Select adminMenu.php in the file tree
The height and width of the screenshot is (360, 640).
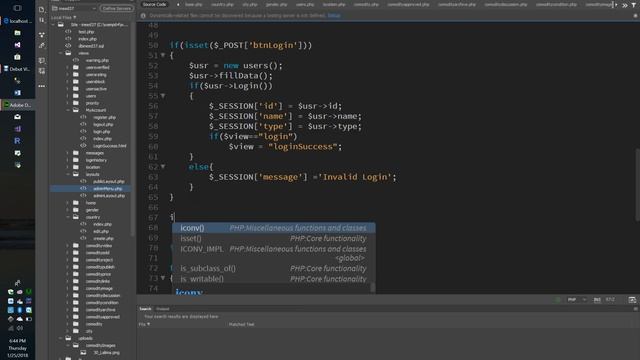[107, 189]
